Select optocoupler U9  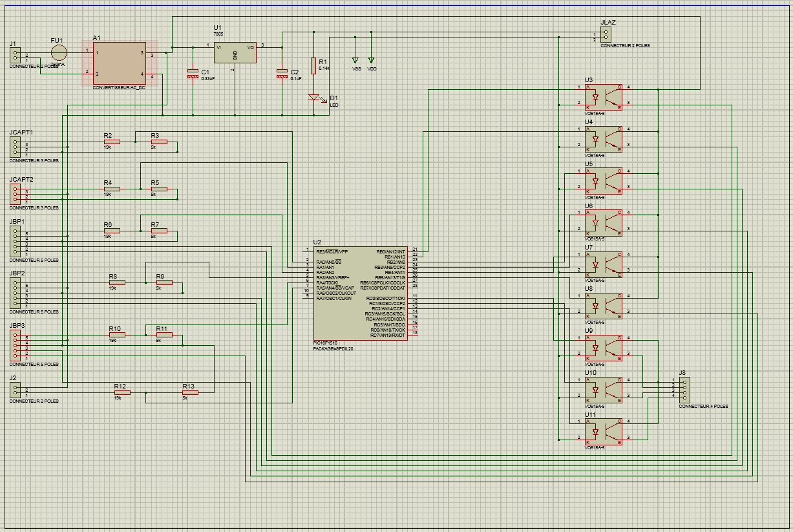click(x=604, y=348)
